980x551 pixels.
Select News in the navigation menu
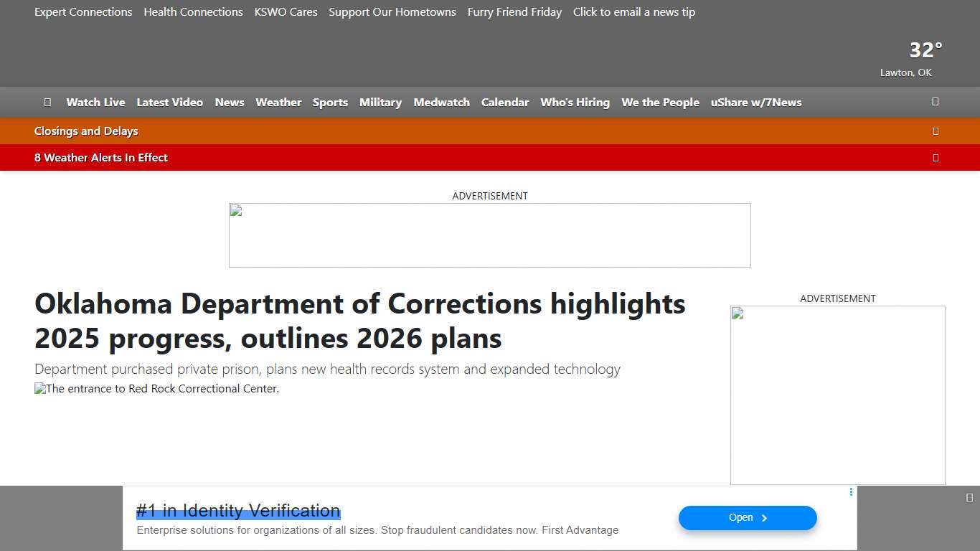[229, 102]
